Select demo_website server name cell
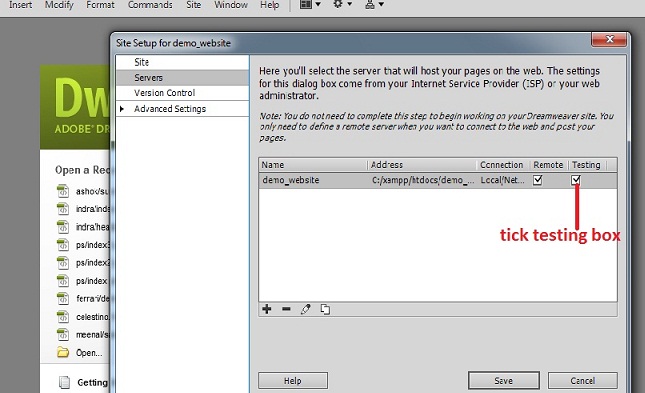The height and width of the screenshot is (393, 645). tap(291, 180)
